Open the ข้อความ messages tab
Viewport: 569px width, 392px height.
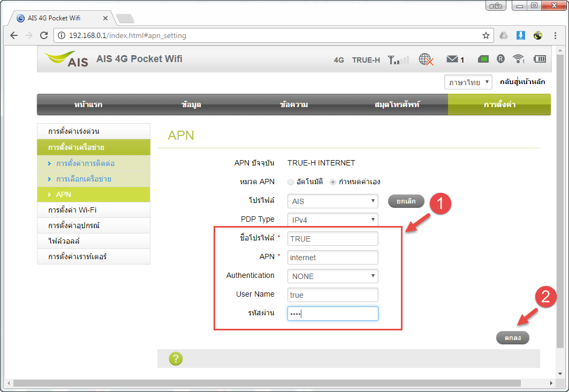tap(294, 104)
